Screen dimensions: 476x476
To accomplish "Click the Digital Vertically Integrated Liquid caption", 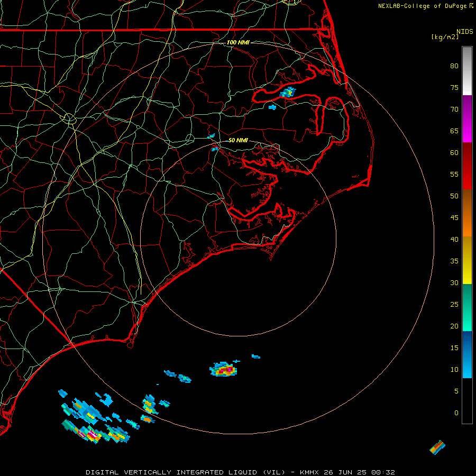I will click(240, 472).
